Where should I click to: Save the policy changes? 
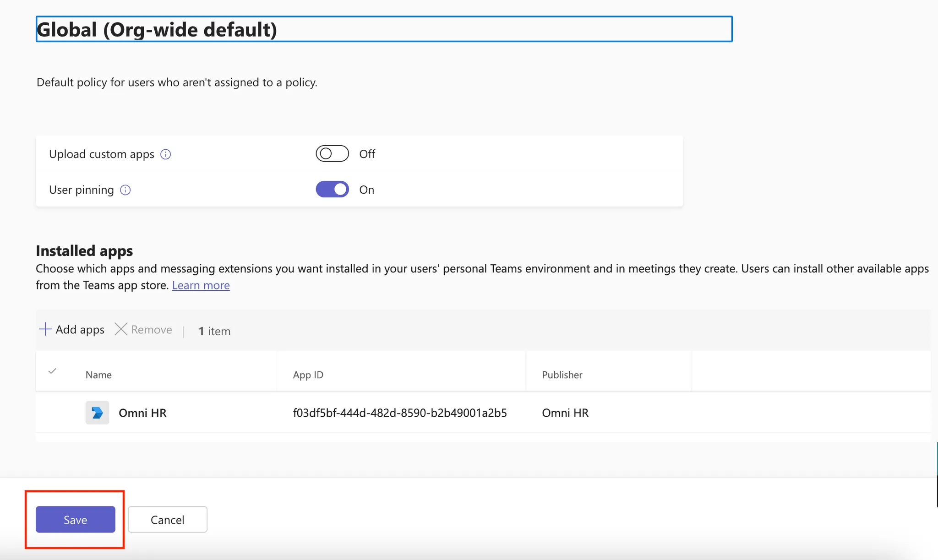76,520
